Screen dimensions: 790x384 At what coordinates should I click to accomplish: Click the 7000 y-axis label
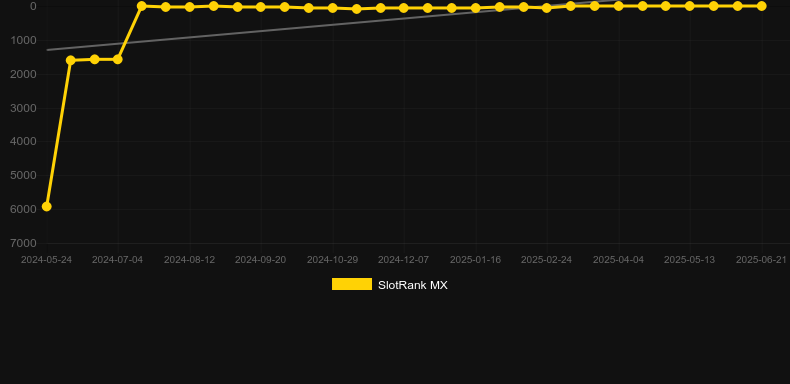tap(23, 243)
